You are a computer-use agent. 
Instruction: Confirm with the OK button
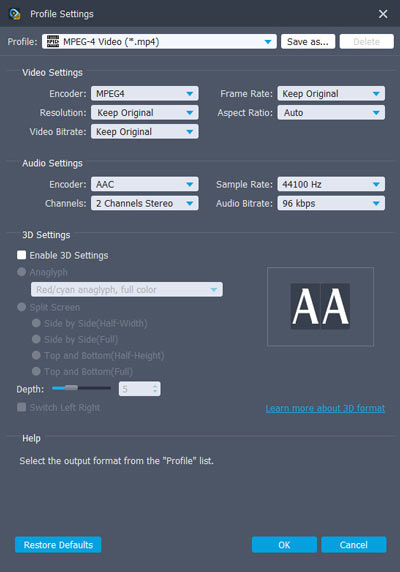pyautogui.click(x=284, y=545)
